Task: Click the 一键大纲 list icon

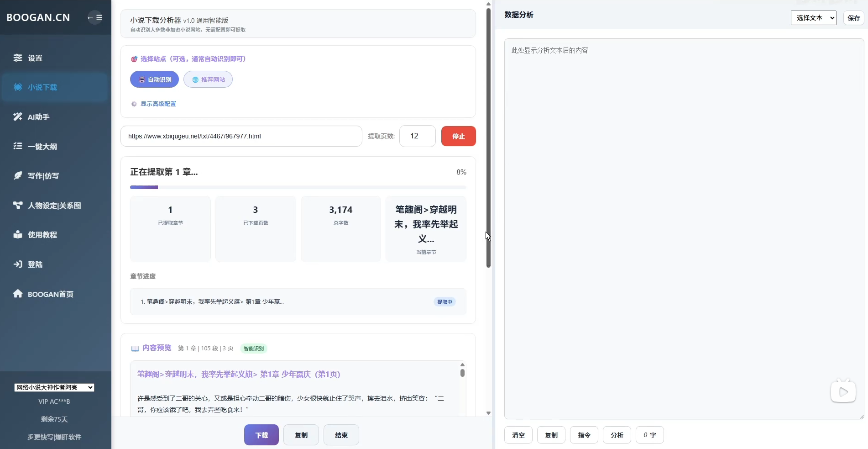Action: [18, 146]
